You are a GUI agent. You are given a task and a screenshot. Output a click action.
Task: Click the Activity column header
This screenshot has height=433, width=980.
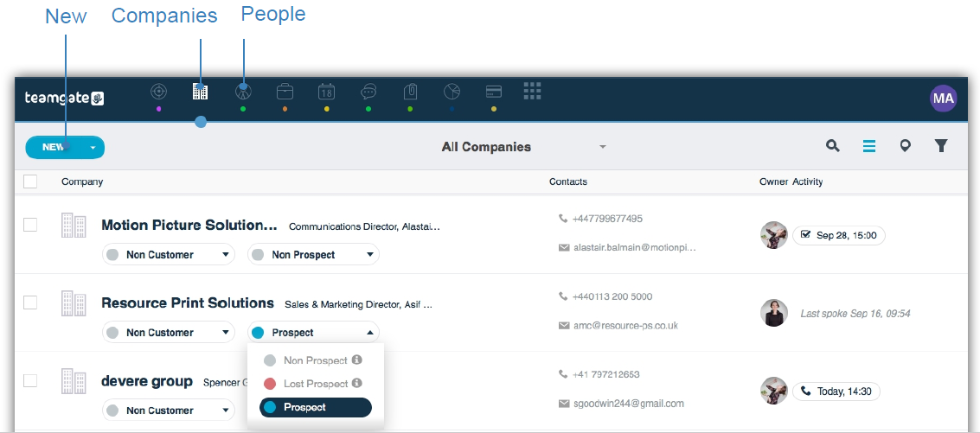(808, 181)
